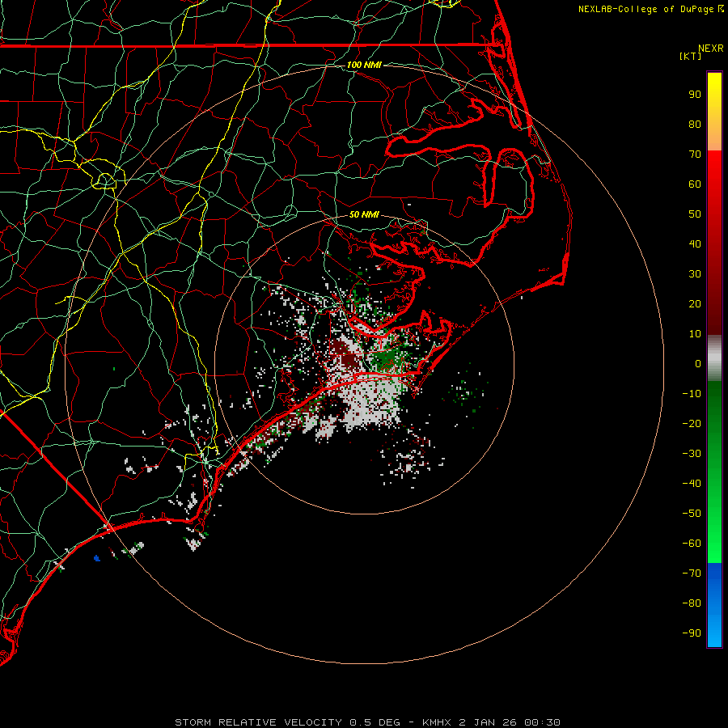This screenshot has height=728, width=728.
Task: Pick the gray zero-velocity band of the color bar
Action: tap(714, 358)
